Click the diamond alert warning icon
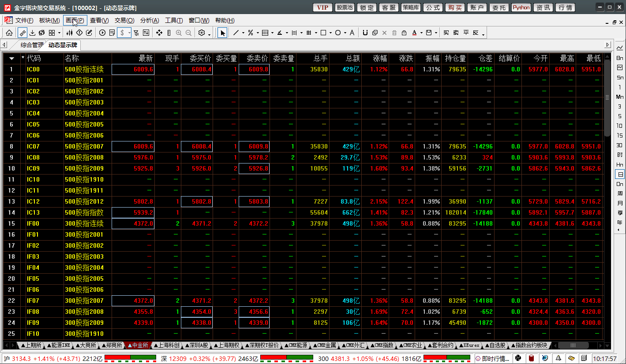626x364 pixels. (79, 33)
